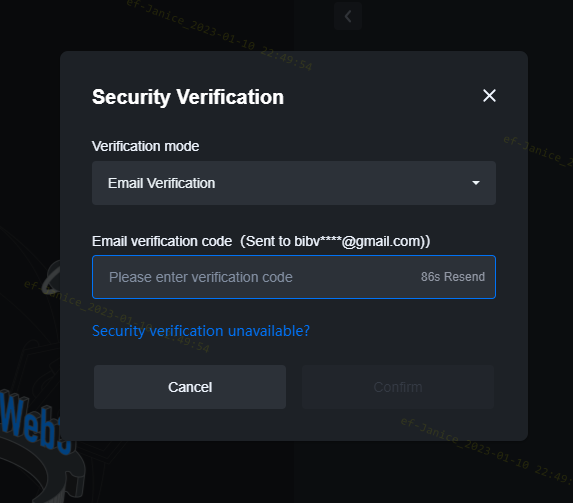Screen dimensions: 573x503
Task: Click the disabled Confirm button
Action: [398, 387]
